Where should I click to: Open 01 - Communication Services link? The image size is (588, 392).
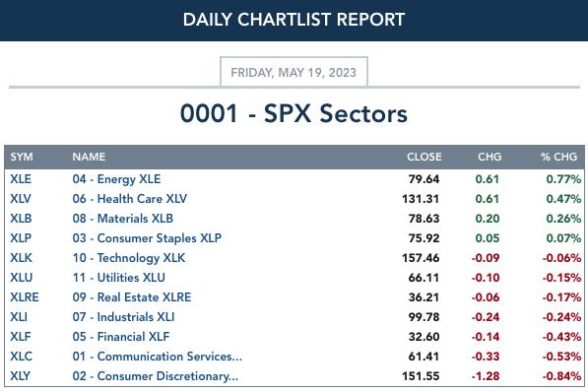click(x=158, y=356)
